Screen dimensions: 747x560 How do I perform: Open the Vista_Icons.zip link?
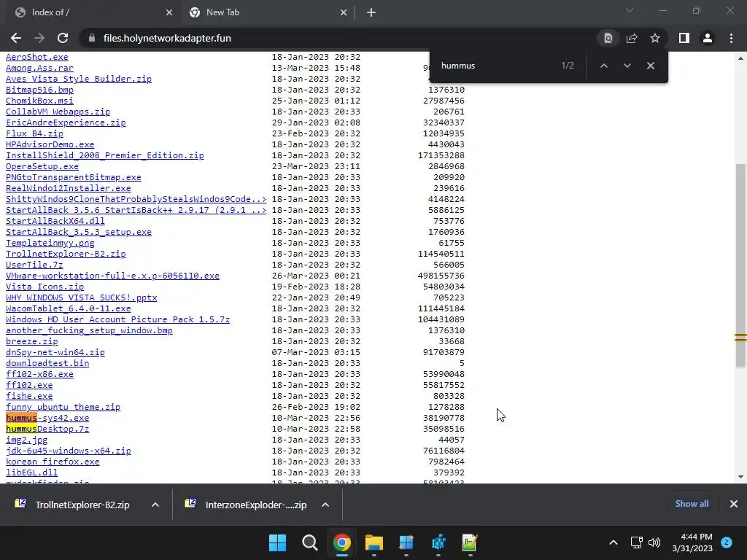pos(44,287)
